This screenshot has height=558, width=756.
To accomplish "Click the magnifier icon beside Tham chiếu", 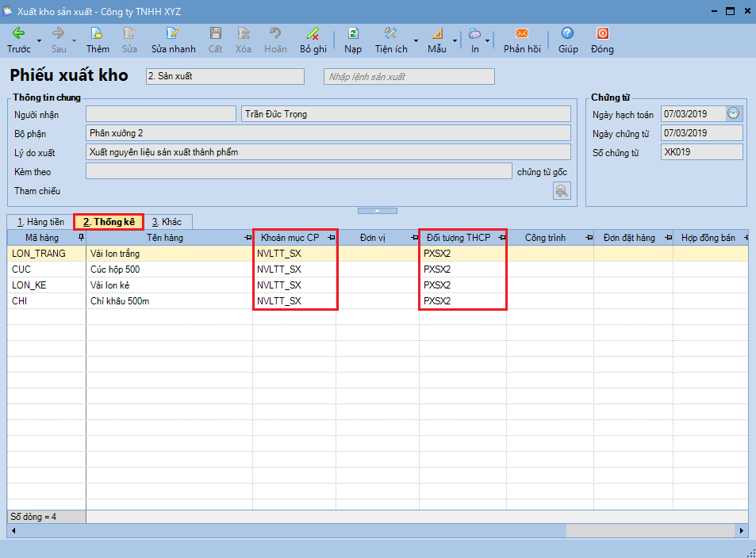I will (562, 190).
